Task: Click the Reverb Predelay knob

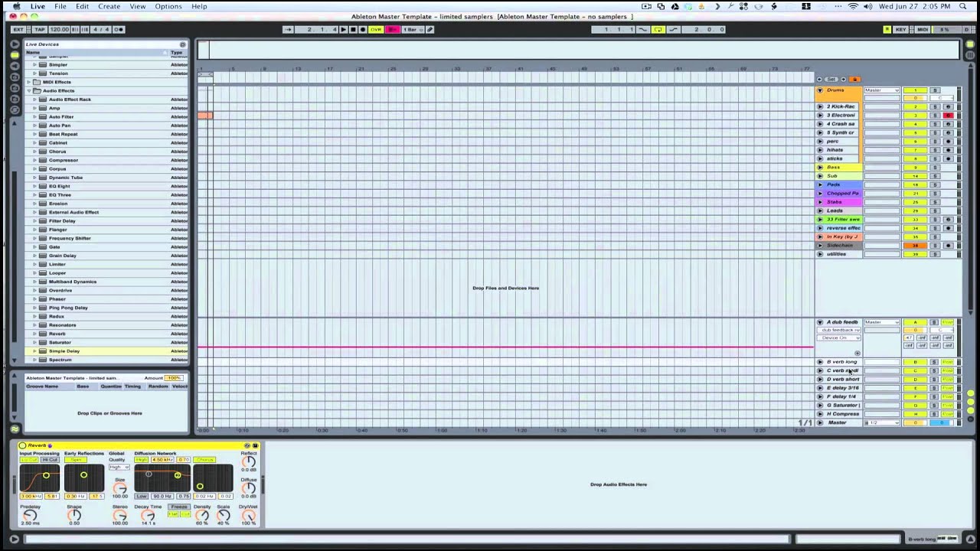Action: click(29, 515)
